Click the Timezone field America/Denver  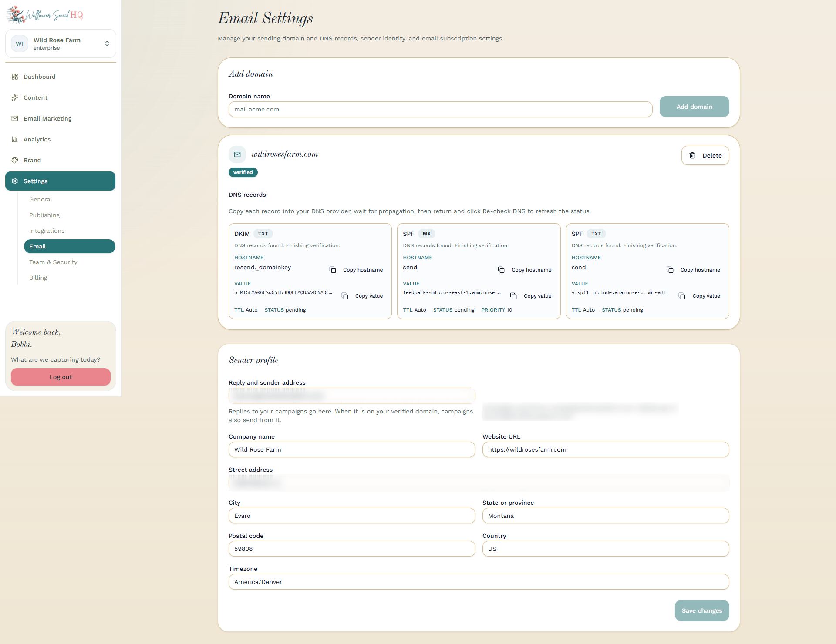(x=479, y=582)
